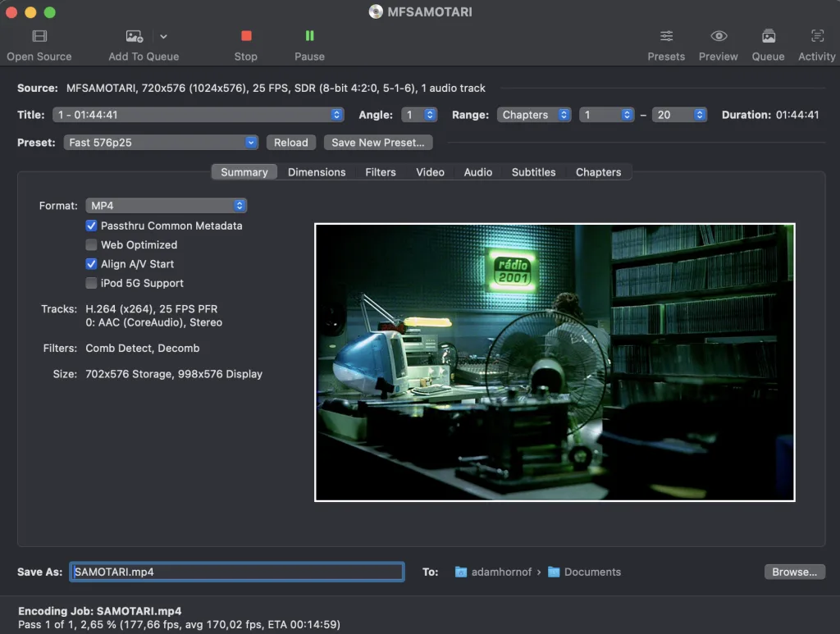The image size is (840, 634).
Task: Open the Range type Chapters dropdown
Action: 534,115
